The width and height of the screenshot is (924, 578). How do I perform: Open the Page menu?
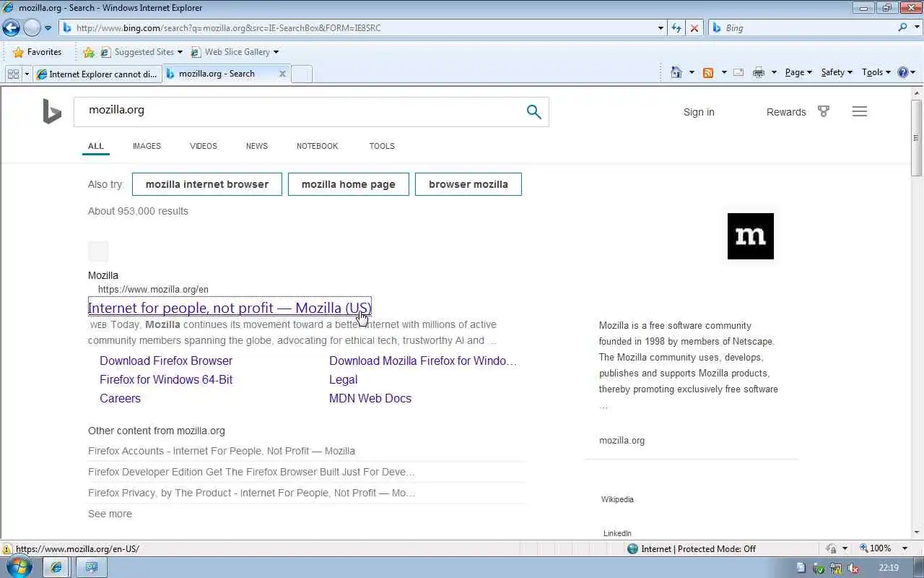pyautogui.click(x=798, y=72)
